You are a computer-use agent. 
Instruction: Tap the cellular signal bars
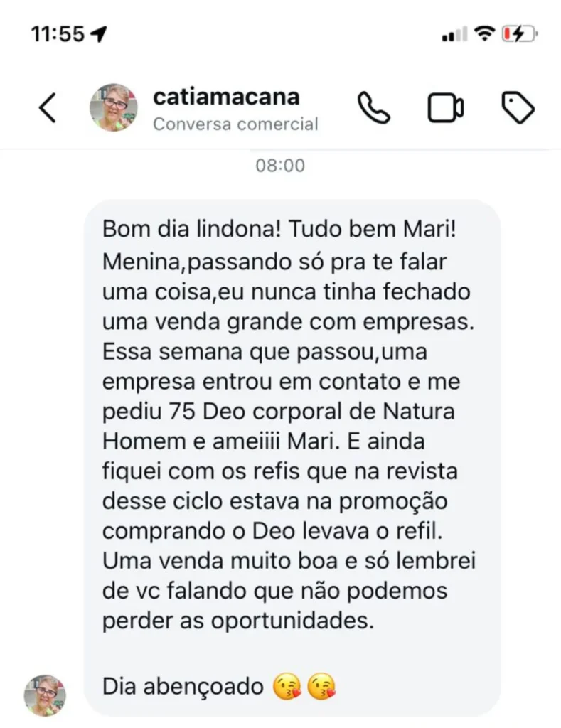[454, 34]
